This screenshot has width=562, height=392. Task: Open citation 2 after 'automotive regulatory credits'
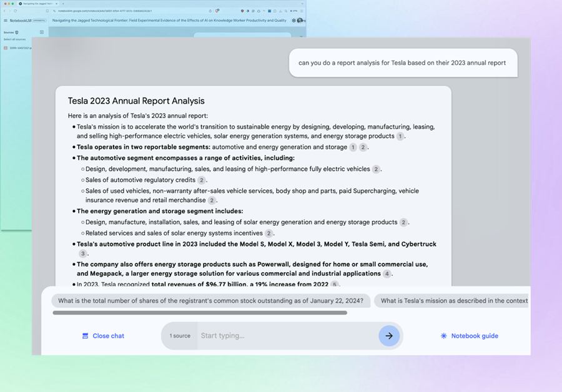[202, 180]
